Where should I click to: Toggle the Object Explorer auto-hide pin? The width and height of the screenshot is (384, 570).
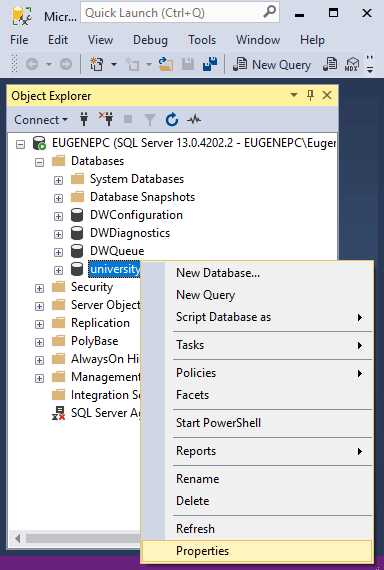[x=310, y=95]
